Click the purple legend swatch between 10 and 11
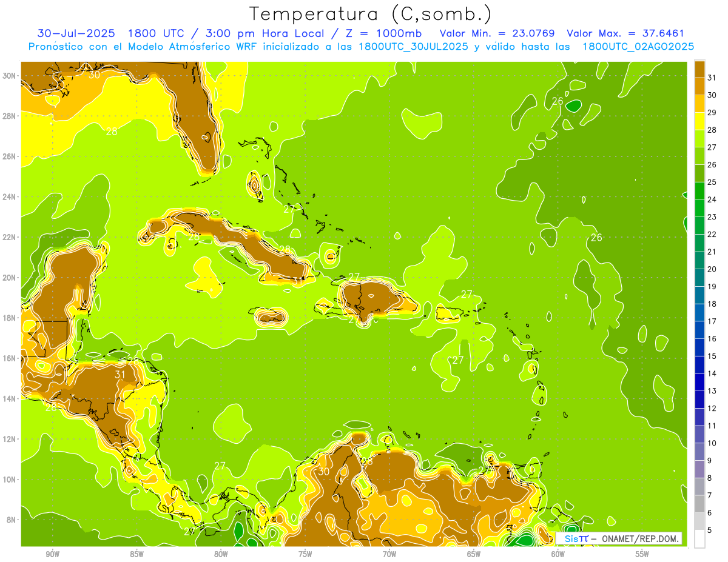728x562 pixels. [x=699, y=435]
